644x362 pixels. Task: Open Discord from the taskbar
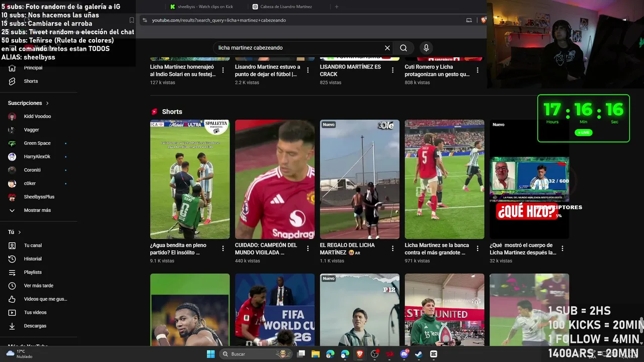404,354
